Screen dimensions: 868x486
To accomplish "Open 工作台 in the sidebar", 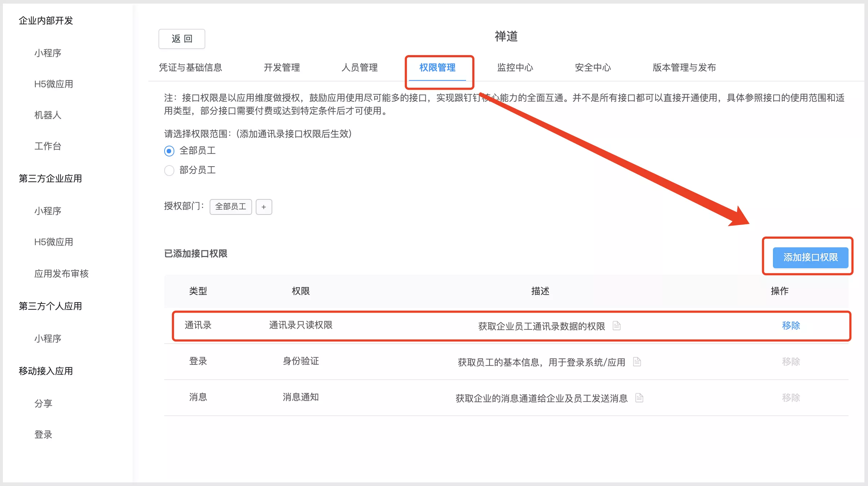I will pos(48,146).
